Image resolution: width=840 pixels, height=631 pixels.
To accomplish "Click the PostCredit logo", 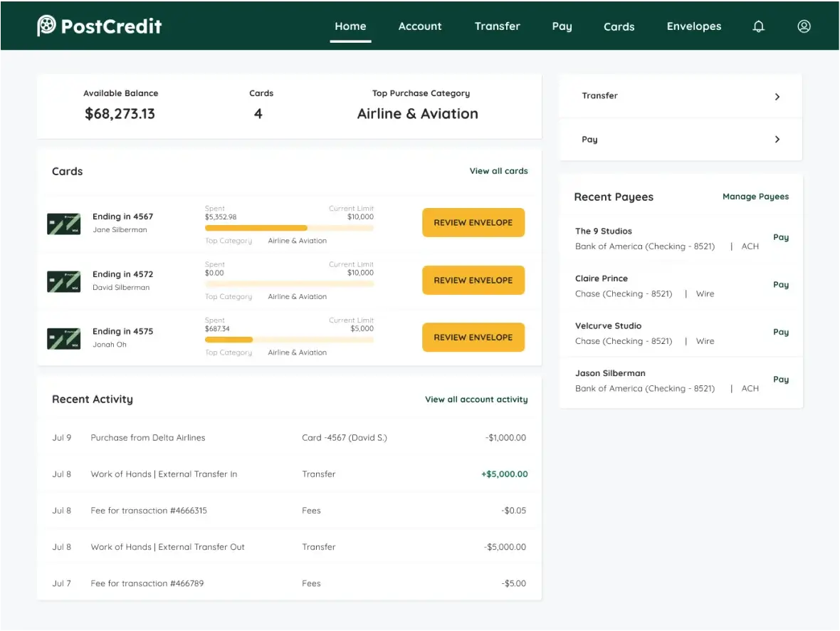I will pos(99,25).
